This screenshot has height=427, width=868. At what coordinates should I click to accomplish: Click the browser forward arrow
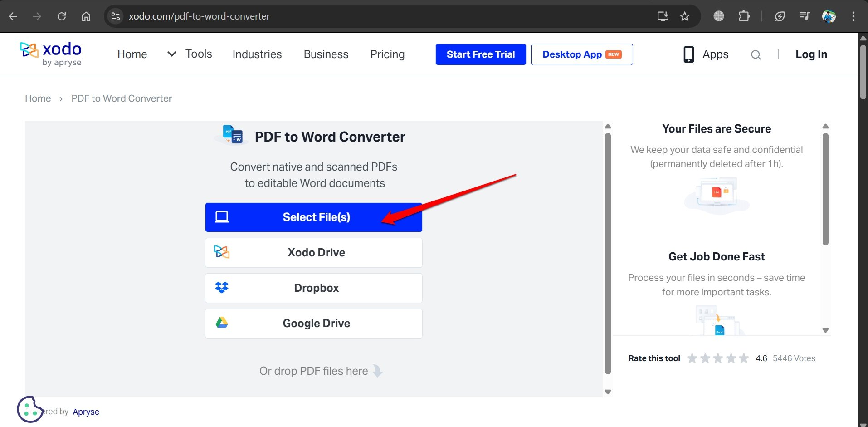(x=37, y=16)
